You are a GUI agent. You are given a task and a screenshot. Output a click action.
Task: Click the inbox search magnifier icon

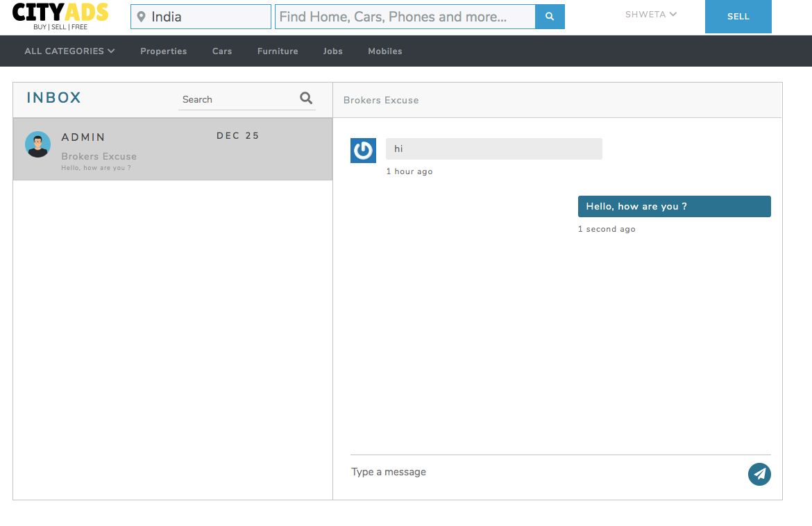point(306,98)
